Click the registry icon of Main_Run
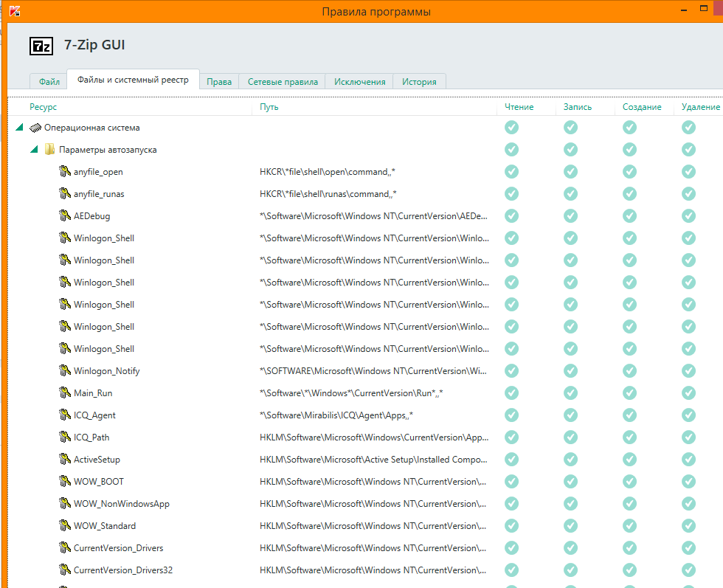723x588 pixels. coord(65,393)
